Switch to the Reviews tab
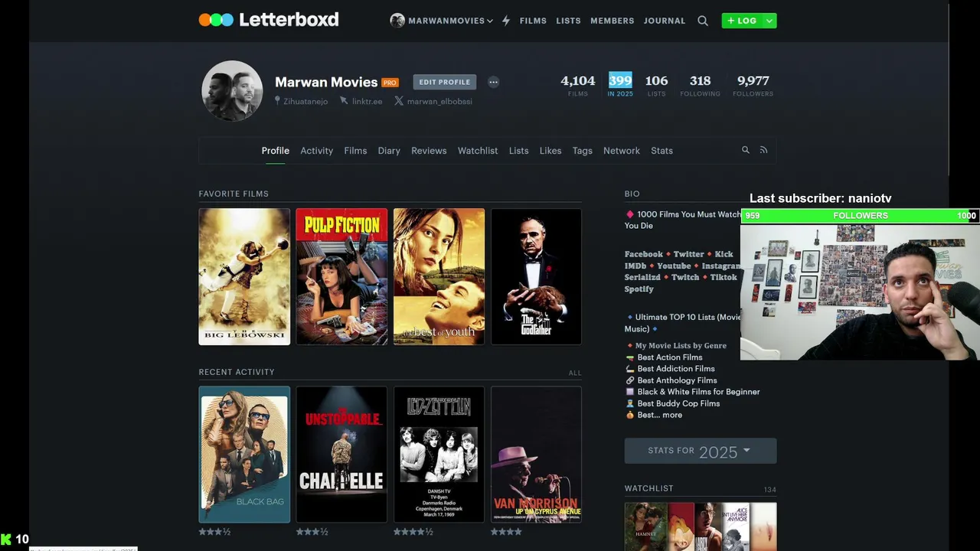This screenshot has width=980, height=551. pyautogui.click(x=429, y=151)
